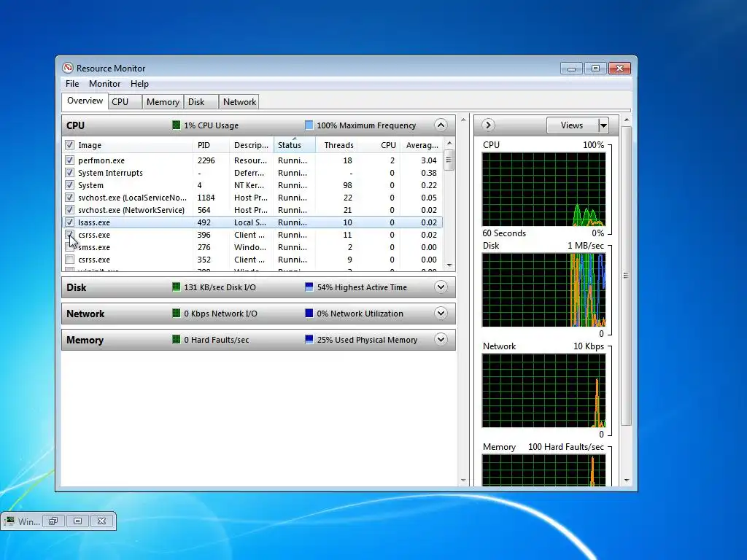This screenshot has height=560, width=747.
Task: Check the smss.exe process checkbox
Action: click(69, 247)
